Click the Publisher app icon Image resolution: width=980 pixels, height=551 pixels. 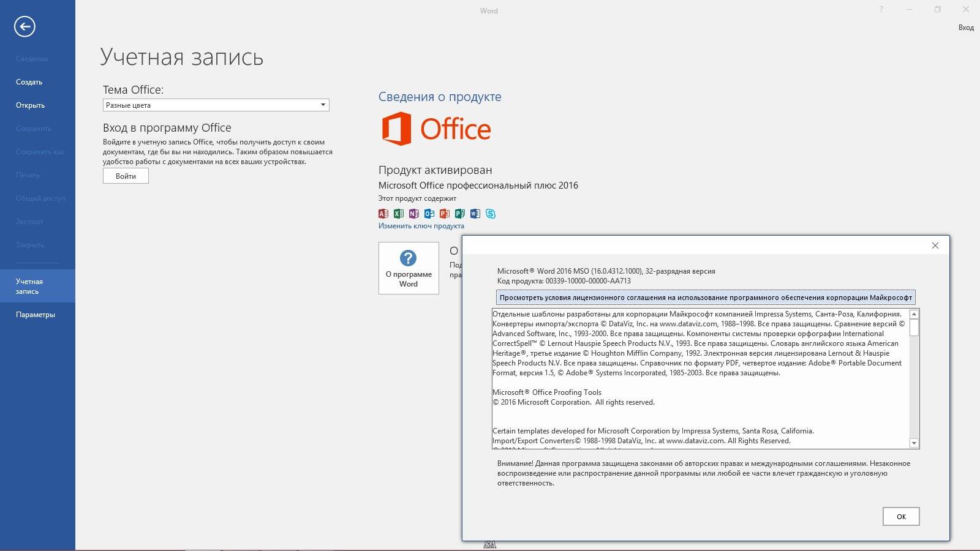(x=460, y=214)
